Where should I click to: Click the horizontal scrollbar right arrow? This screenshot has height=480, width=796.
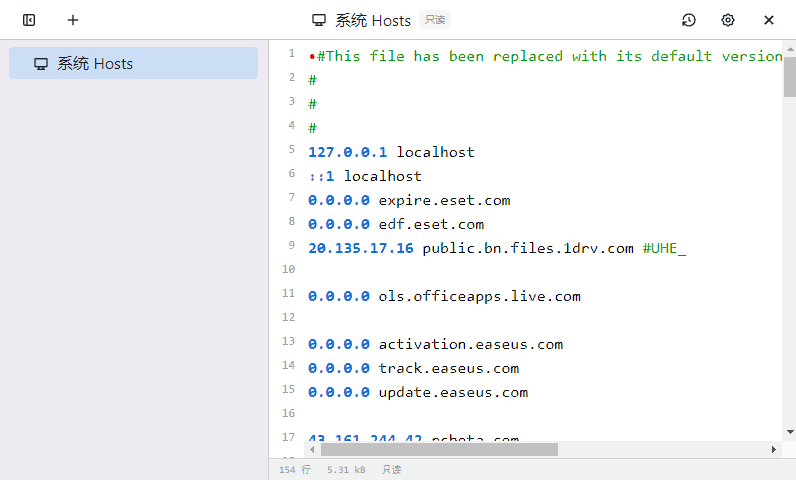tap(774, 450)
